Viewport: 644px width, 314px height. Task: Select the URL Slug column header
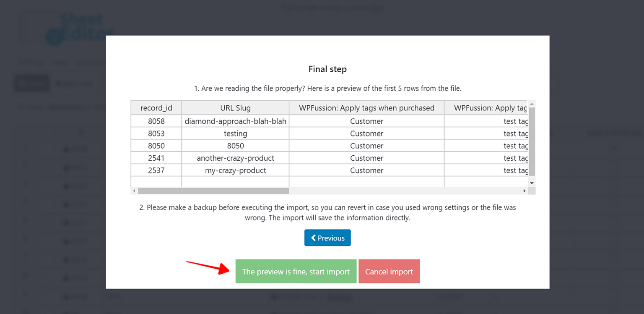coord(235,108)
